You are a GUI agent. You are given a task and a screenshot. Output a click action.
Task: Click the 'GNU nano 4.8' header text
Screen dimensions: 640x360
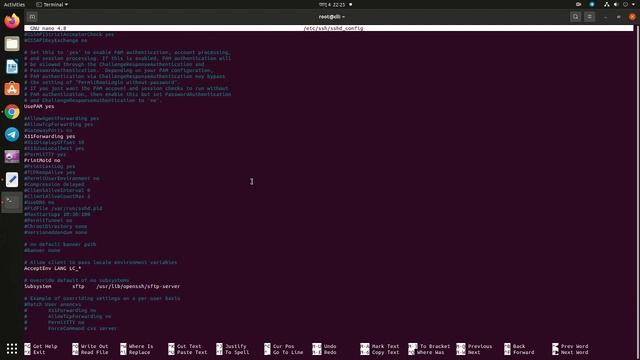(48, 28)
